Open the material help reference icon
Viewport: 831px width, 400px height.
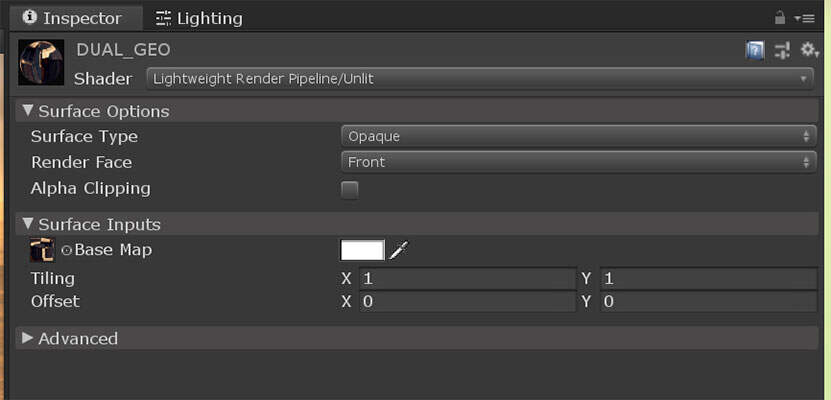coord(755,50)
